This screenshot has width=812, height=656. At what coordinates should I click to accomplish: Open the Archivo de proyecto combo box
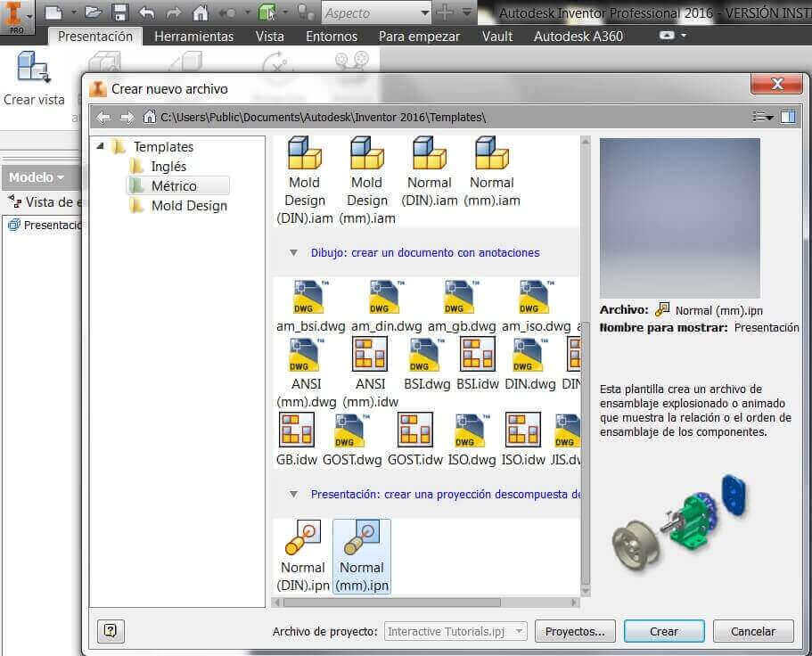tap(455, 632)
